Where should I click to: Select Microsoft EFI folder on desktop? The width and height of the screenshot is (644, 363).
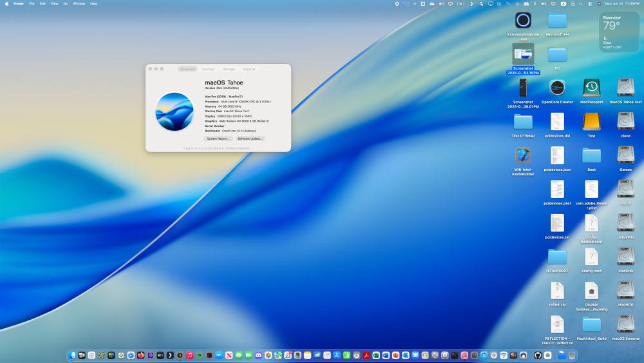pyautogui.click(x=557, y=21)
